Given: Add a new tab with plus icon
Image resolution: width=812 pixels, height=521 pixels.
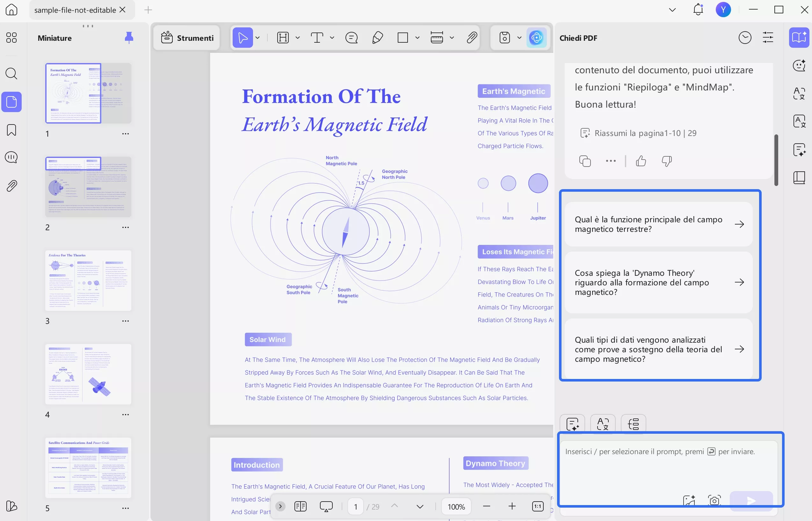Looking at the screenshot, I should pos(148,10).
